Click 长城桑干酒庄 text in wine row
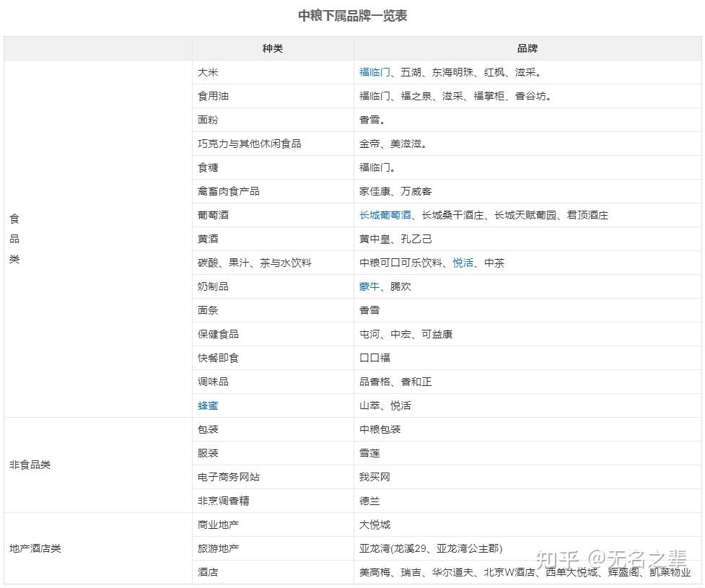Screen dimensions: 705x588 (x=452, y=215)
